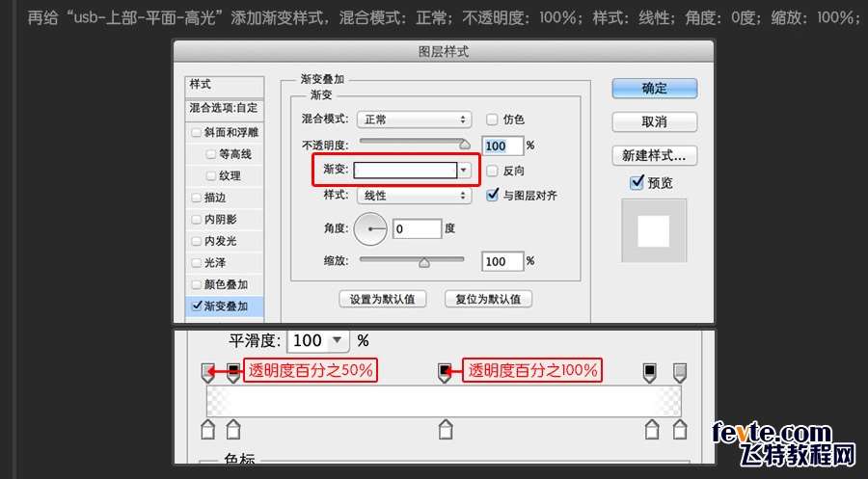The width and height of the screenshot is (868, 479).
Task: Select the second opacity stop from right
Action: 650,372
